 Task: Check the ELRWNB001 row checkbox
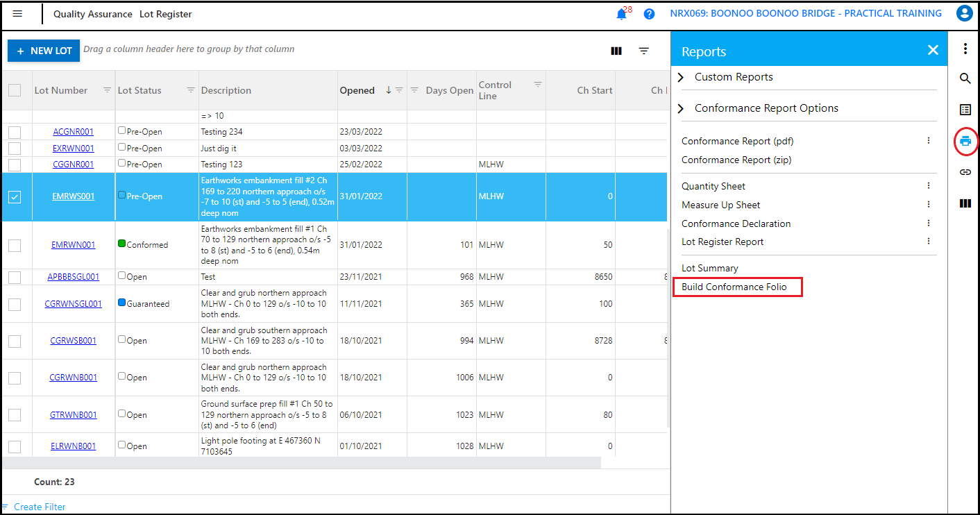coord(15,447)
